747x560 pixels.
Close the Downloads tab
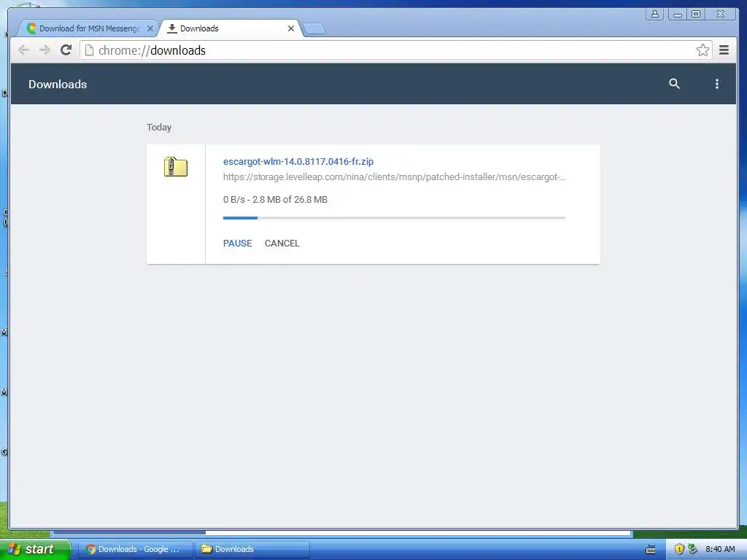[x=291, y=28]
